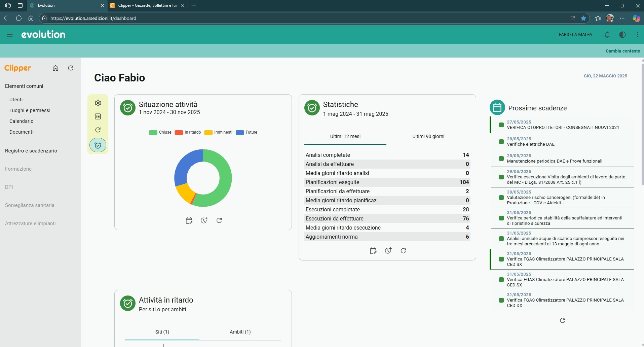Open Luoghi e permessi
This screenshot has height=347, width=644.
30,110
